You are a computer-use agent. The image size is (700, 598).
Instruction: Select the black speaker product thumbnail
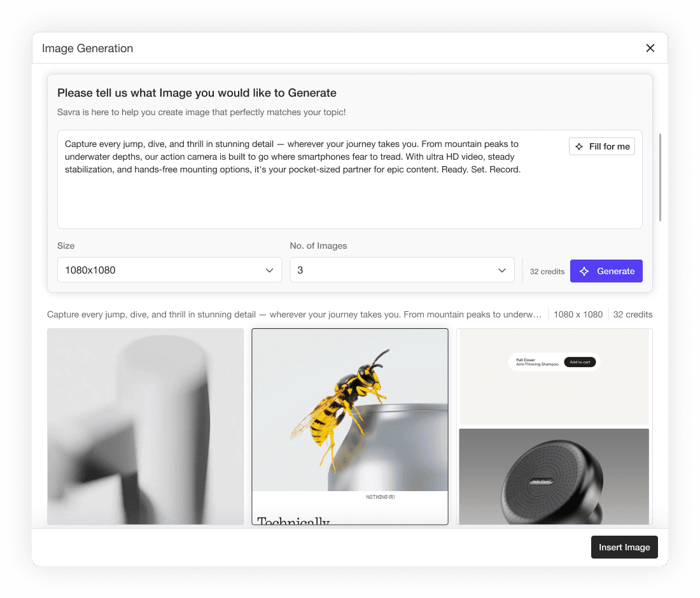(554, 427)
